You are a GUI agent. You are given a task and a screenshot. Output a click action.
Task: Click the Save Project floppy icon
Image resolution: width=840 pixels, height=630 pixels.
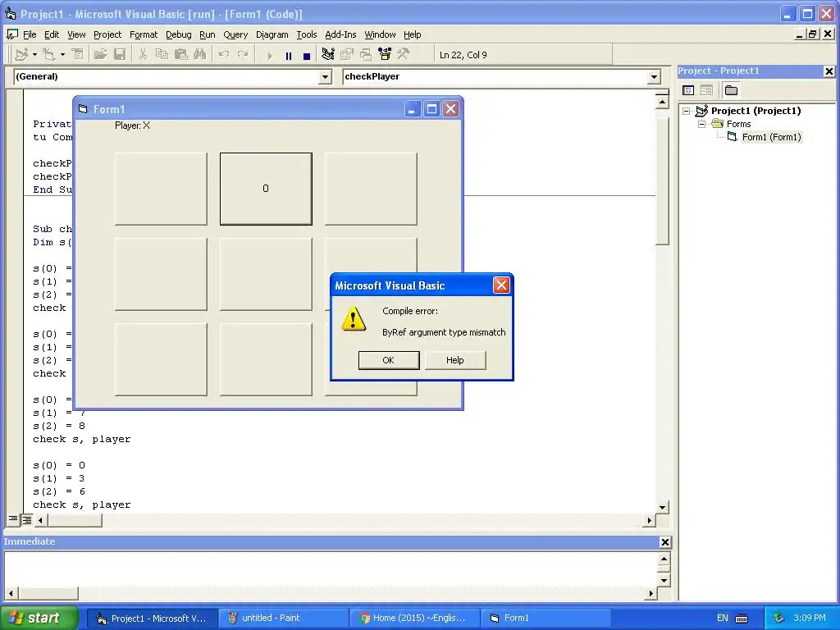click(120, 54)
